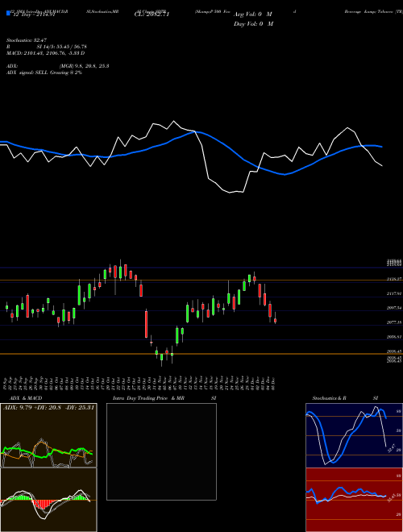
Task: Open the MACD histogram mini chart
Action: (x=48, y=500)
